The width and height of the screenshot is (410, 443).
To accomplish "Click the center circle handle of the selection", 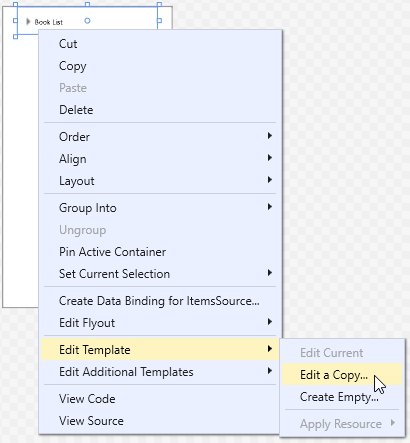I will click(x=87, y=21).
